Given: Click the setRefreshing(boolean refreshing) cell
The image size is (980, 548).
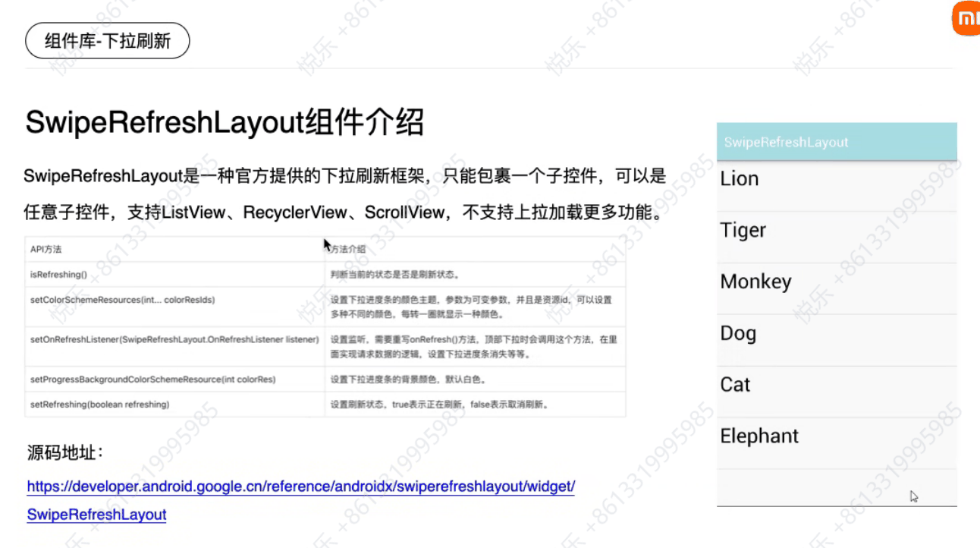Looking at the screenshot, I should tap(174, 405).
